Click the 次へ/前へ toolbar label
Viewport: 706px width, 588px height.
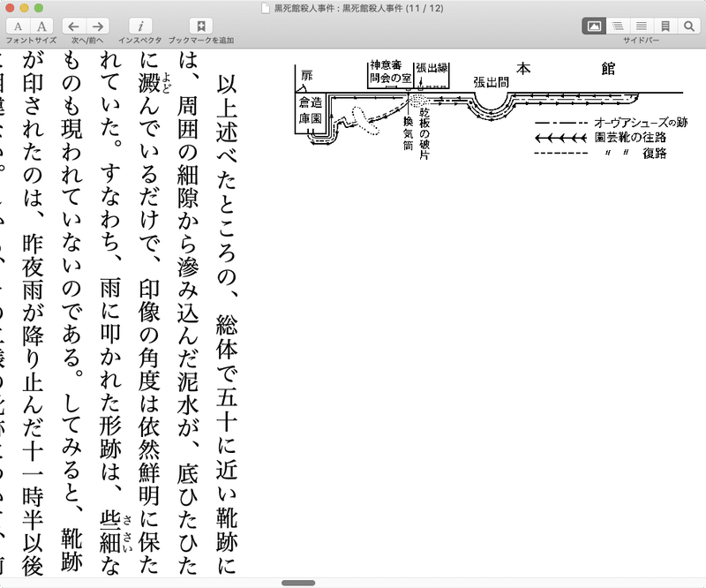click(x=86, y=41)
